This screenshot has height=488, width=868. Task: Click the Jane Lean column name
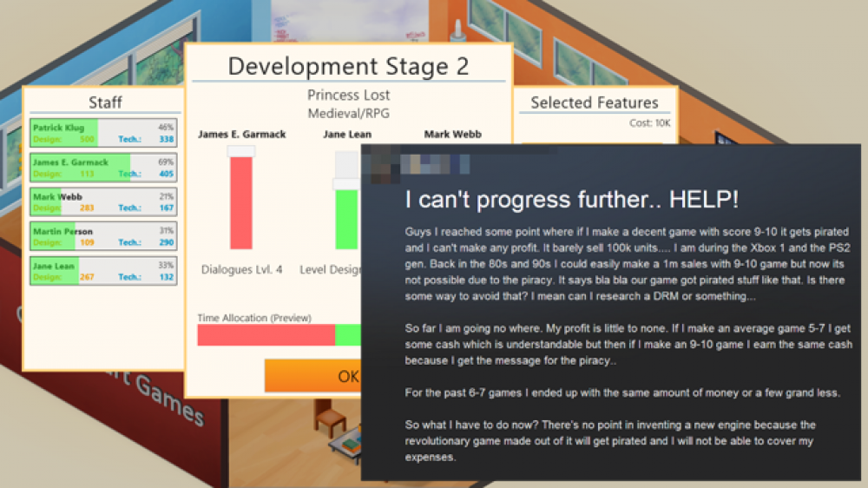tap(347, 134)
